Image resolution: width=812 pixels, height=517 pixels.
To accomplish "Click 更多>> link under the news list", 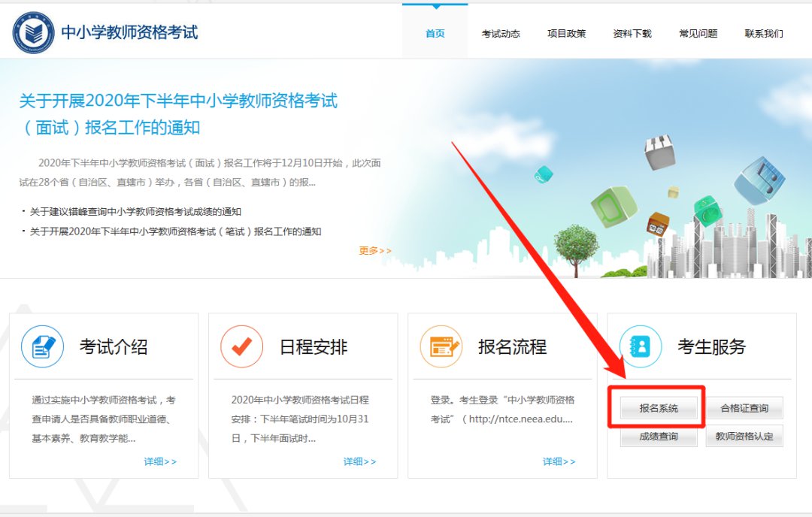I will 375,251.
